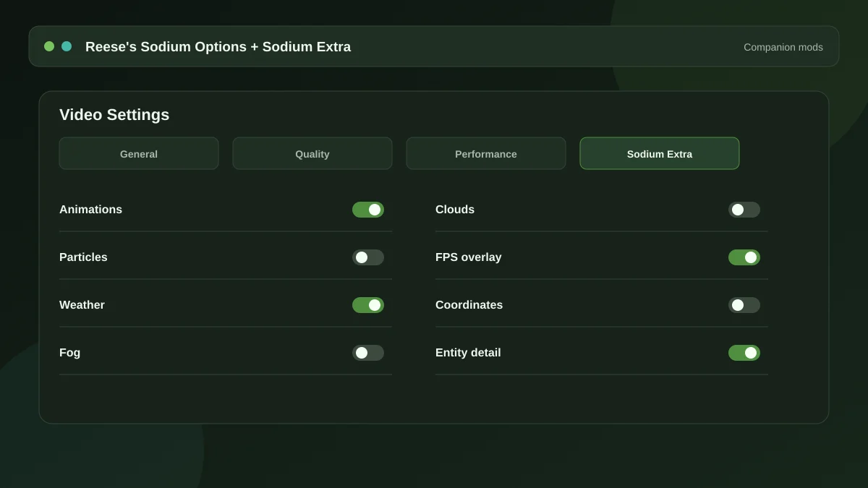
Task: Click the FPS overlay label
Action: [x=468, y=257]
